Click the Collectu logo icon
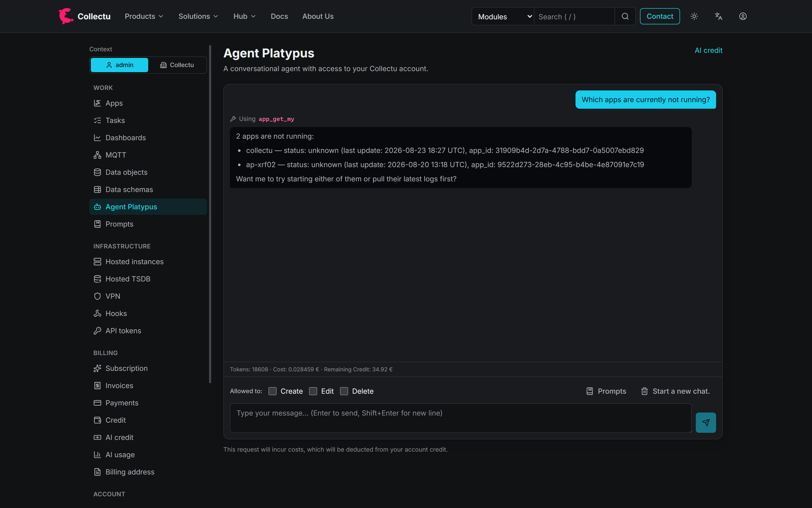 pyautogui.click(x=66, y=16)
